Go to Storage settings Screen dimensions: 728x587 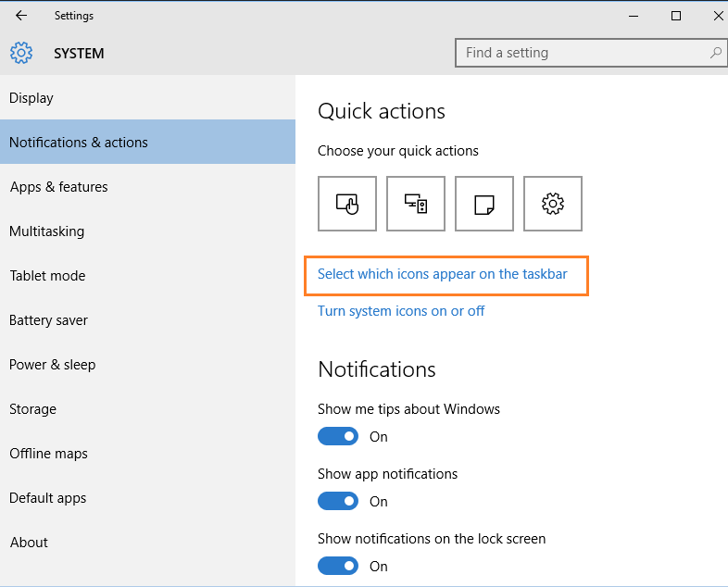point(147,409)
